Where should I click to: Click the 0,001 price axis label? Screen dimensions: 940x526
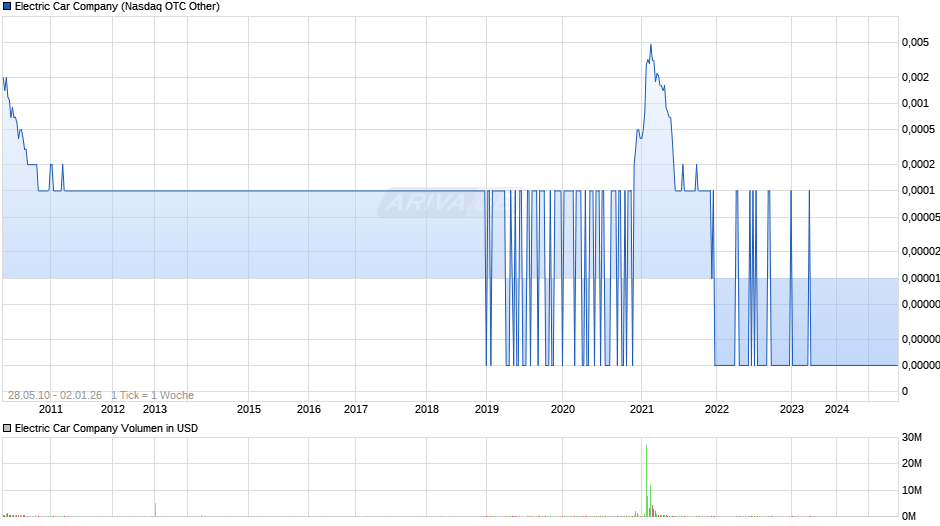(915, 103)
